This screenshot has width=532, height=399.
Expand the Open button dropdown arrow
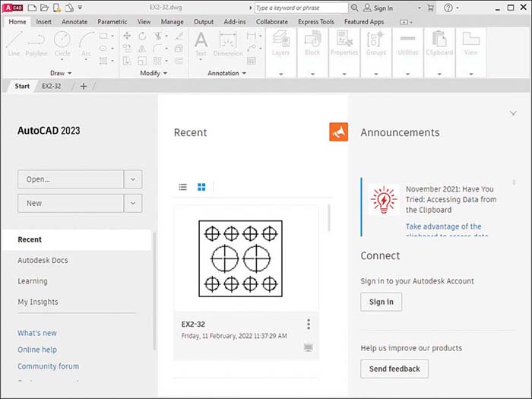133,179
